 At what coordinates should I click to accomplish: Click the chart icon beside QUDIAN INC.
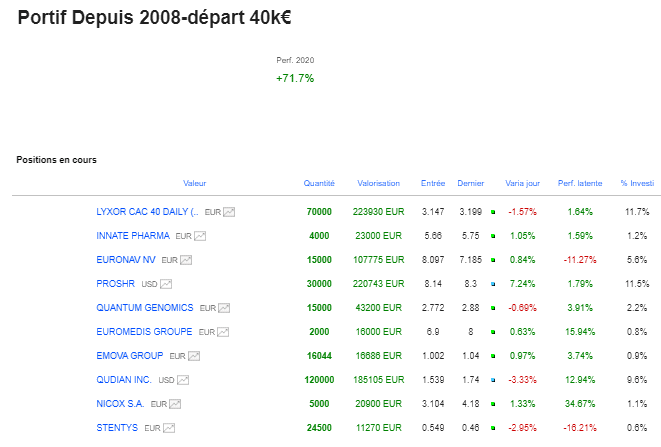point(182,380)
